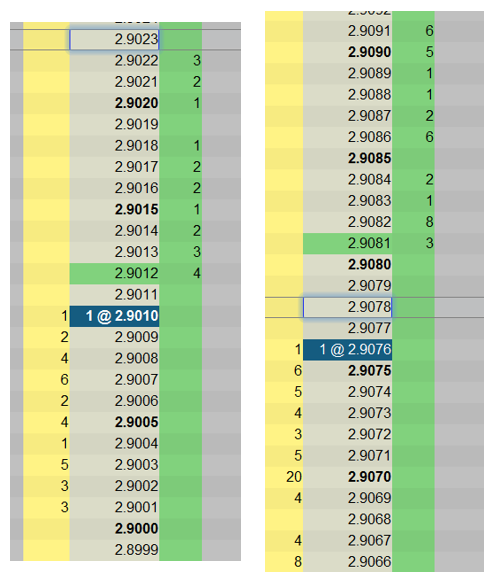Image resolution: width=504 pixels, height=586 pixels.
Task: Click bid size 4 beside price 2.9069
Action: tap(298, 499)
